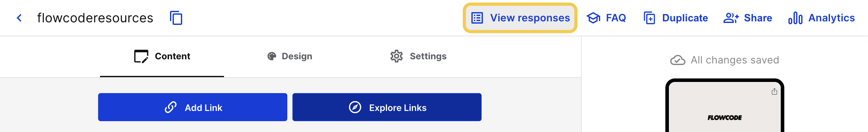Viewport: 868px width, 132px height.
Task: Click the cloud saved status icon
Action: pyautogui.click(x=677, y=60)
